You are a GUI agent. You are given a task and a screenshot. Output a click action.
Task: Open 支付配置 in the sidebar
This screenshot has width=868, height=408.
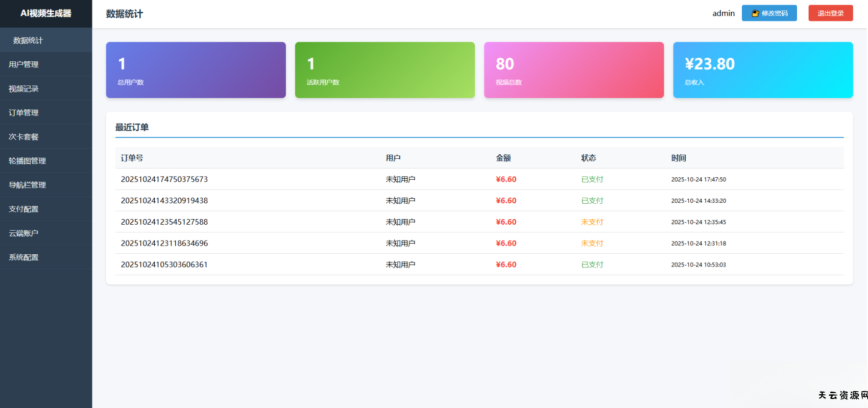pyautogui.click(x=23, y=209)
